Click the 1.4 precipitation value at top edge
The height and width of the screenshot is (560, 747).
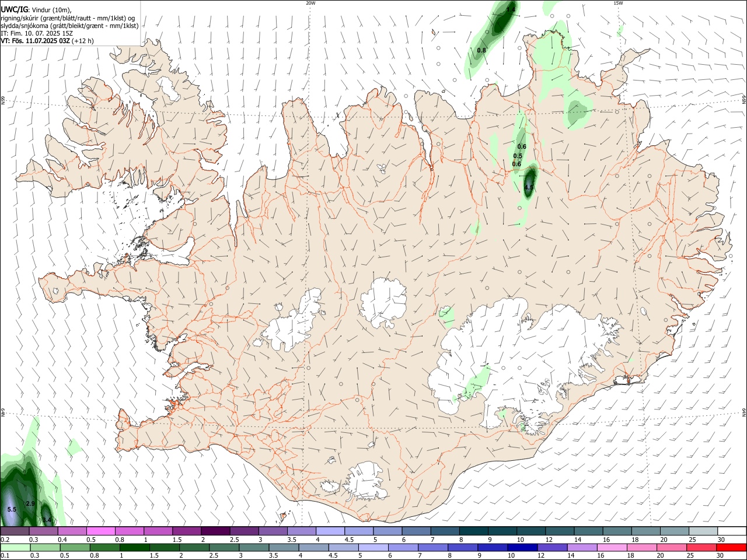point(511,9)
